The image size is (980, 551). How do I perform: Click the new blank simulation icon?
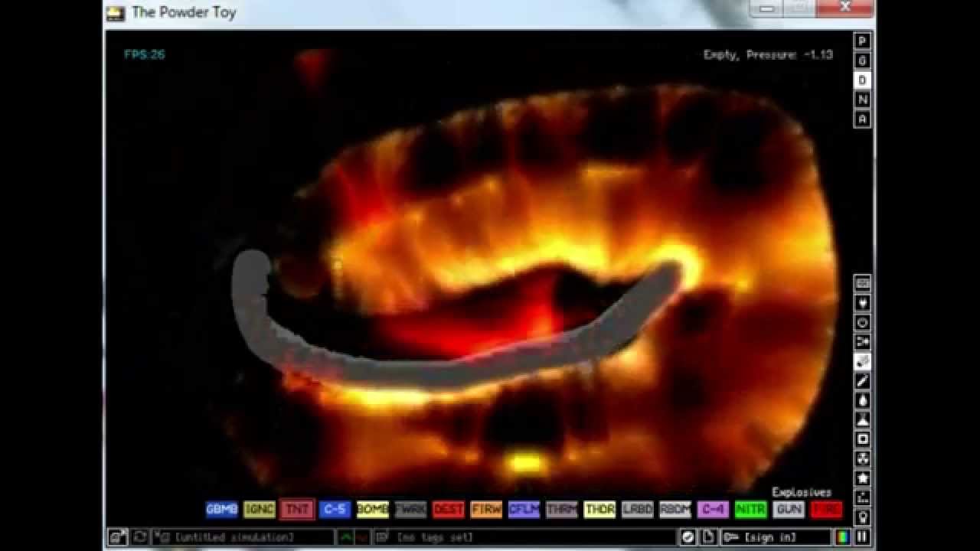[710, 537]
